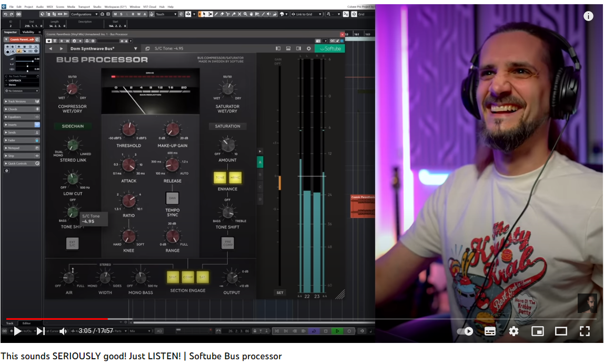
Task: Open the Configurations dropdown
Action: tap(82, 14)
